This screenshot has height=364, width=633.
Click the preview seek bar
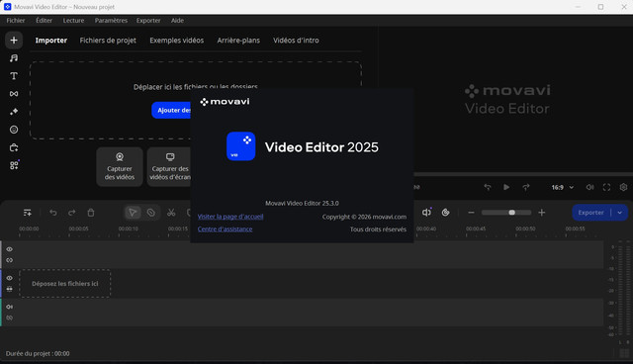point(523,174)
